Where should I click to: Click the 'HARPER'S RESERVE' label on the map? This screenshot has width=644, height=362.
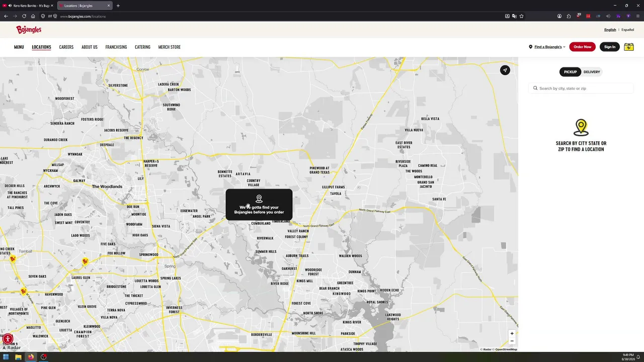point(151,163)
